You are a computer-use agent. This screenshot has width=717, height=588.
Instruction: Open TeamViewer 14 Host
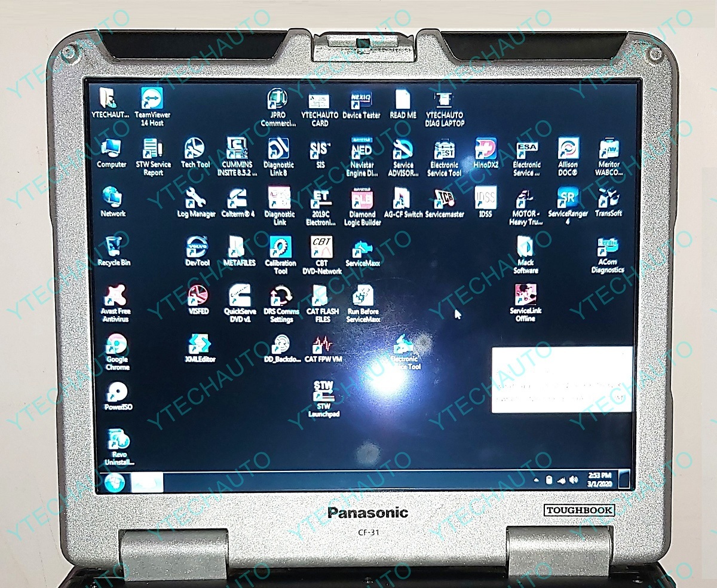[x=152, y=99]
